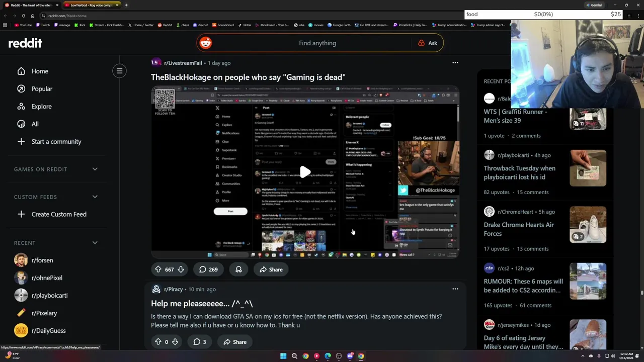
Task: Upvote the Help me pleaseeeee post
Action: coord(158,342)
